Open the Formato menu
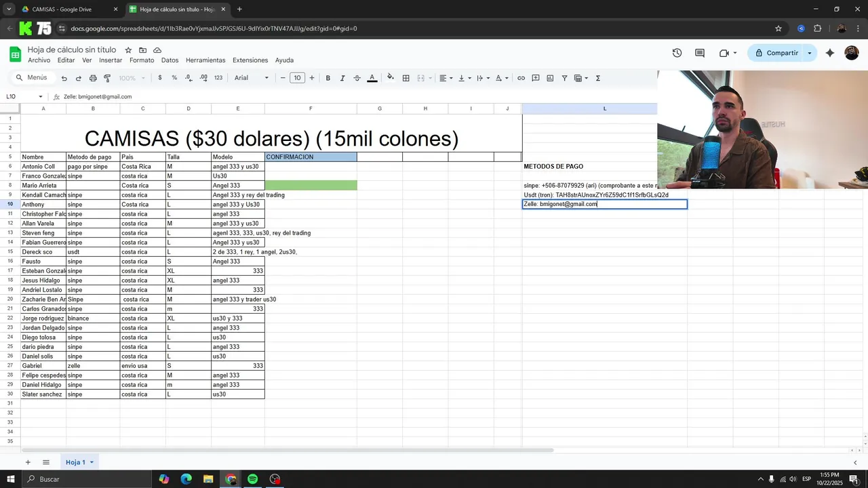 142,60
